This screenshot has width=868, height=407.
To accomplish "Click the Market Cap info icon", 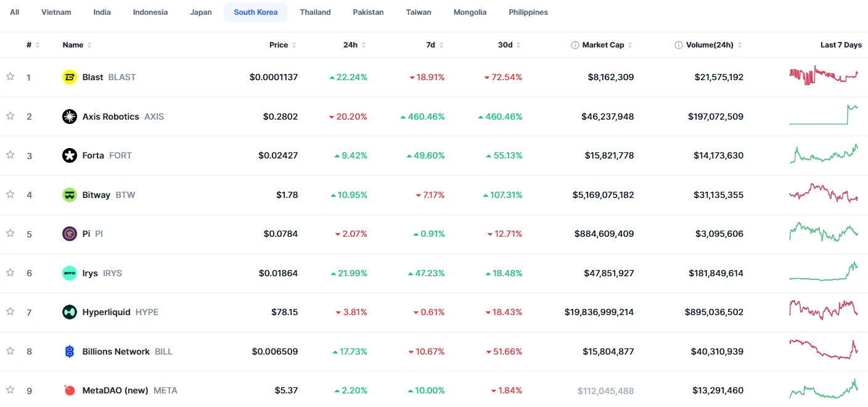I will [575, 45].
